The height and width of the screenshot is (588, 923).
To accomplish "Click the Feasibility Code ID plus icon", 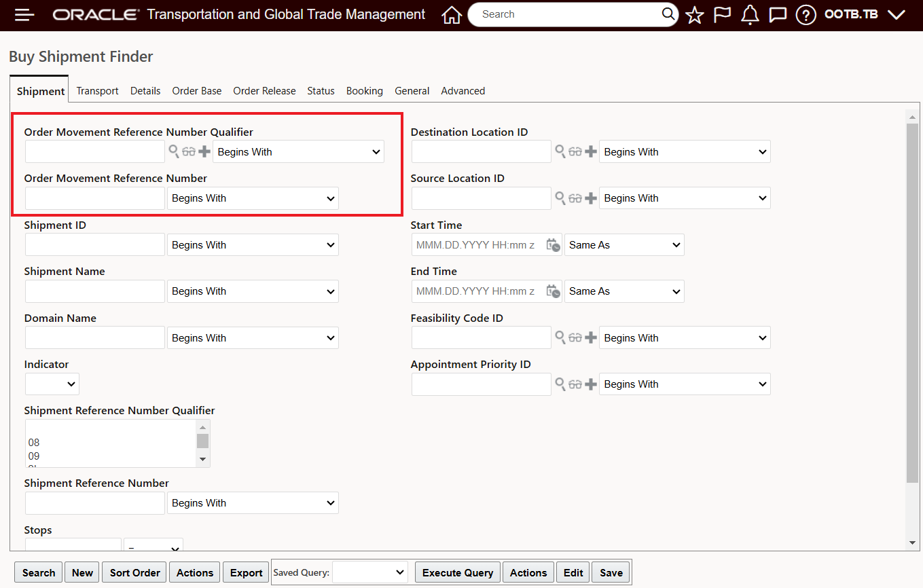I will [x=590, y=338].
